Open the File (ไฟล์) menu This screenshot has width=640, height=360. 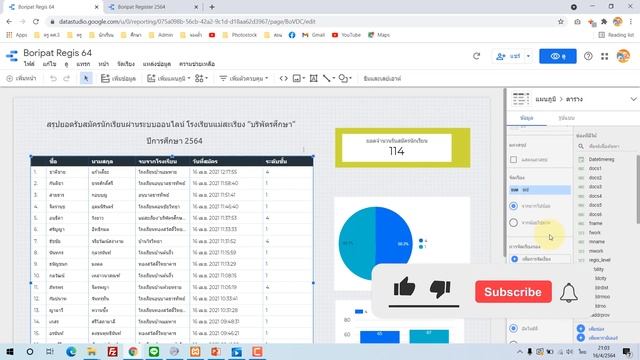[29, 64]
